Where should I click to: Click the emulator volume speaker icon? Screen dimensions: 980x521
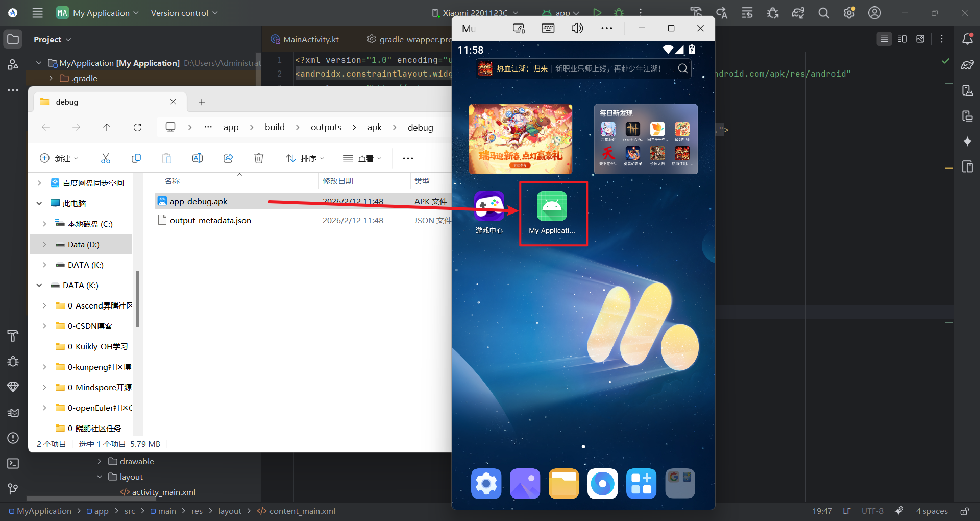click(577, 28)
